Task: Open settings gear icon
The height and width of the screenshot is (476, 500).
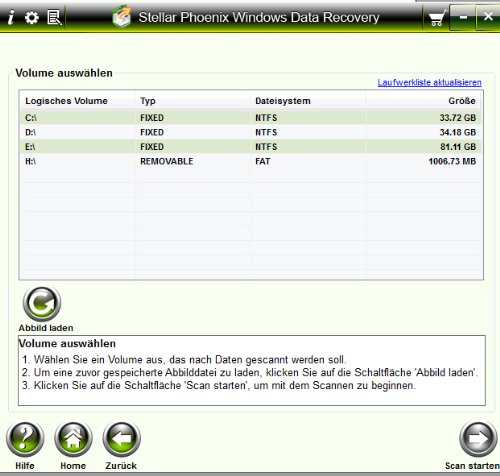Action: (x=32, y=17)
